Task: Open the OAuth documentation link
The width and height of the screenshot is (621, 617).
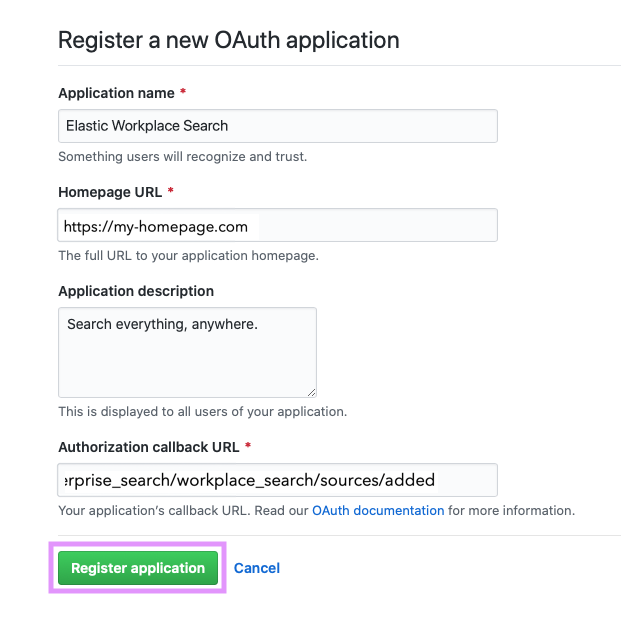Action: click(378, 510)
